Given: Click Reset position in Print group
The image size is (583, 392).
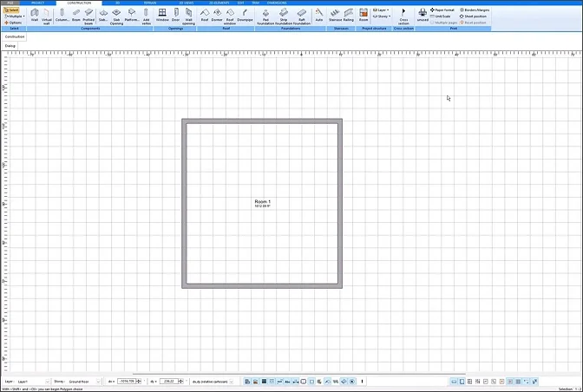Looking at the screenshot, I should (x=473, y=23).
